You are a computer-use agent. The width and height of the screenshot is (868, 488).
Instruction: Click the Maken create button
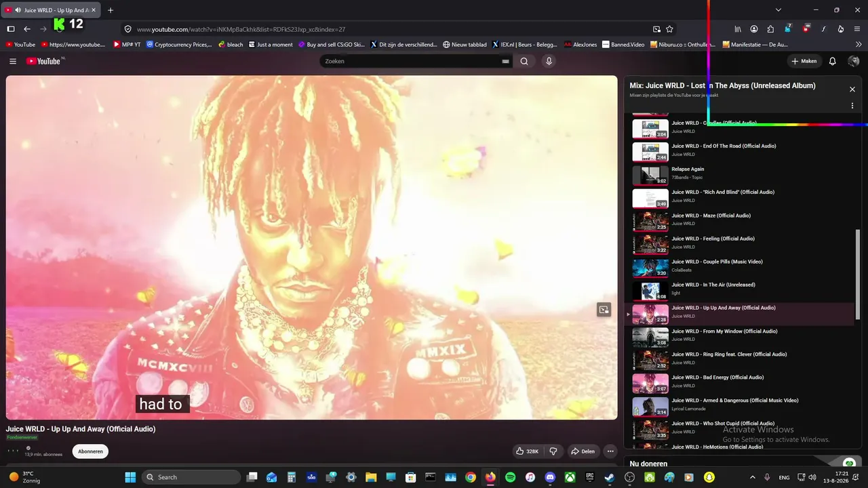tap(804, 61)
